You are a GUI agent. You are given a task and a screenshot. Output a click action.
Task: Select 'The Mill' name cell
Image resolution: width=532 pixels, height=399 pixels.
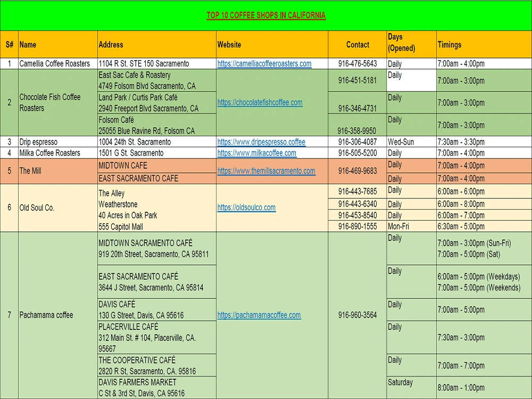click(58, 171)
